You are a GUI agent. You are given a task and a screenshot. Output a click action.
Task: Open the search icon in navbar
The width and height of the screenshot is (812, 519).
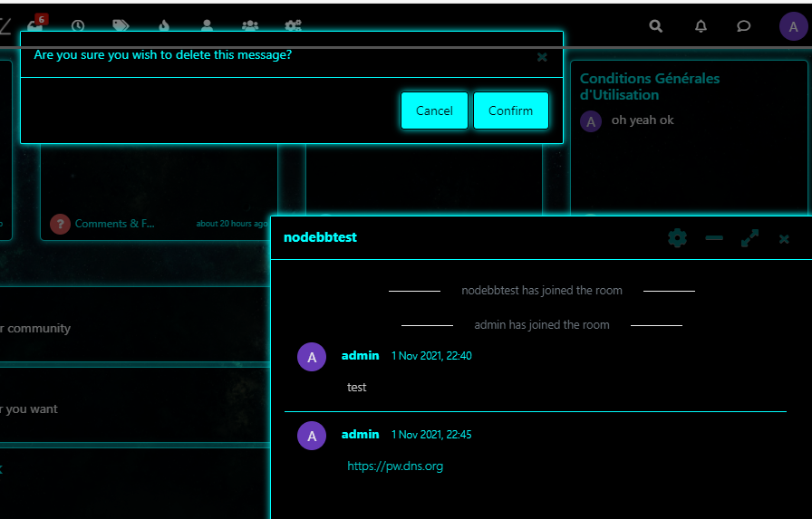(656, 26)
